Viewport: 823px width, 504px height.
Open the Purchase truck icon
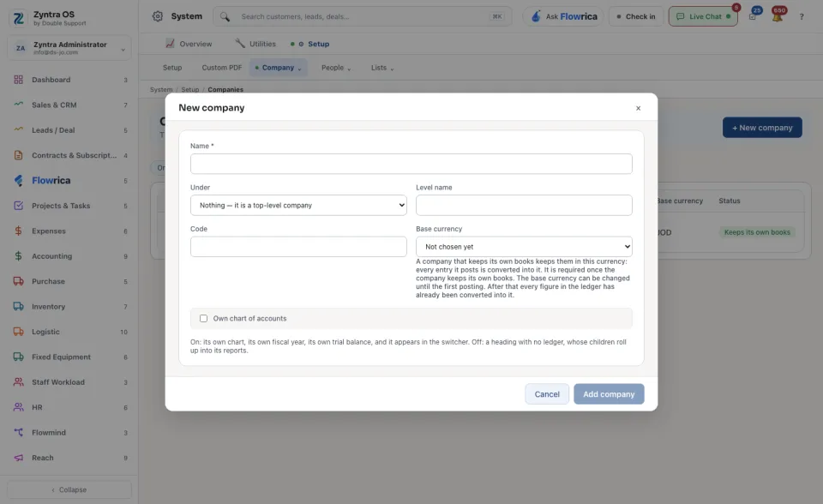tap(18, 281)
